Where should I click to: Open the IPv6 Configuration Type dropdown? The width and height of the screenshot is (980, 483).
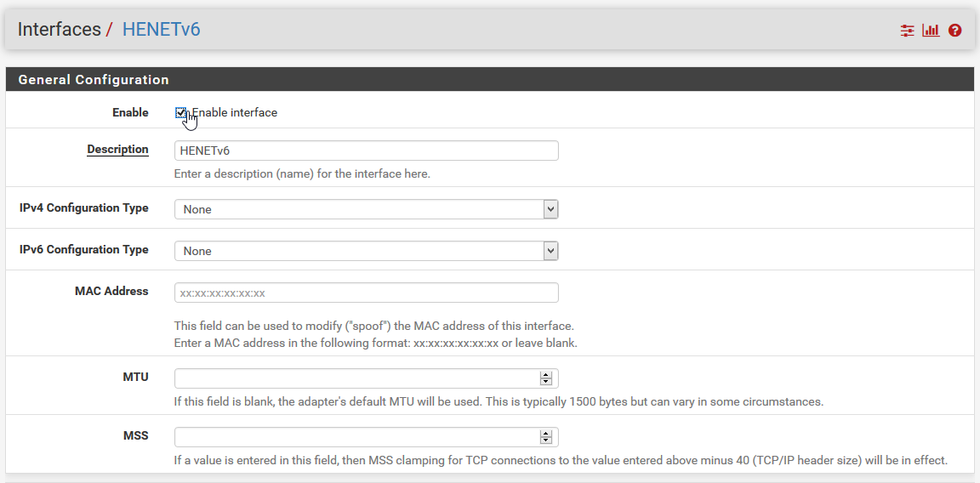(366, 251)
